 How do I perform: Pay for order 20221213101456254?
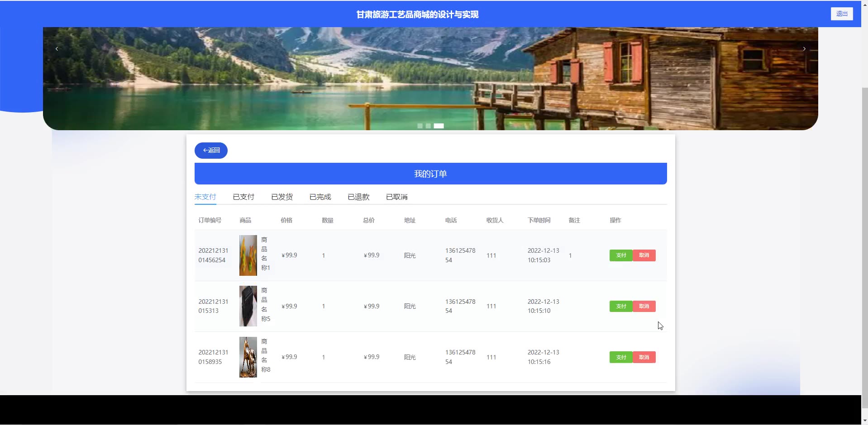(621, 255)
